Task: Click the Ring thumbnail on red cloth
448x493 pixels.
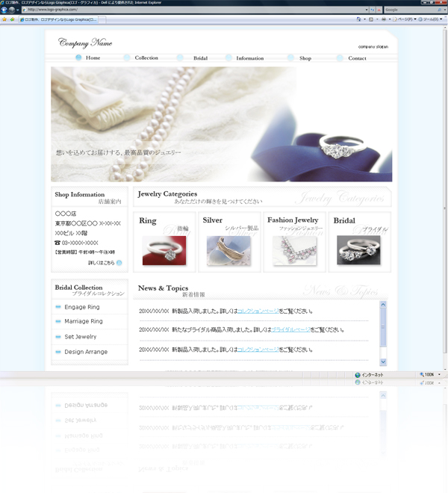Action: coord(164,250)
